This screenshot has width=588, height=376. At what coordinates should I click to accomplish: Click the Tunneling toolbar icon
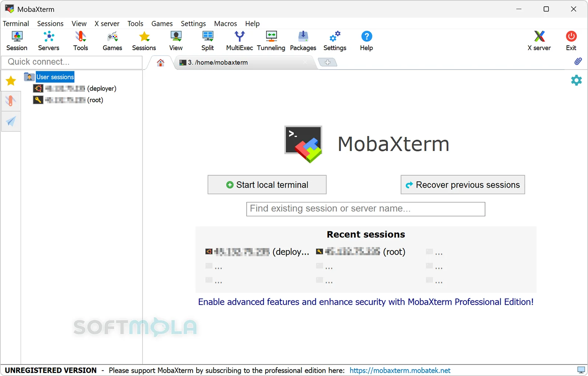(271, 41)
